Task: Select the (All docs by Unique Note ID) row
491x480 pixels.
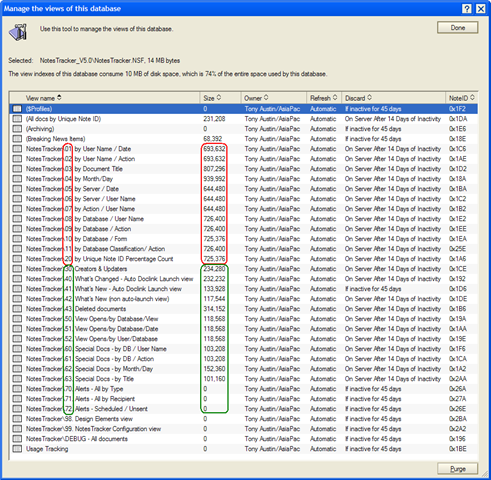Action: pyautogui.click(x=244, y=119)
